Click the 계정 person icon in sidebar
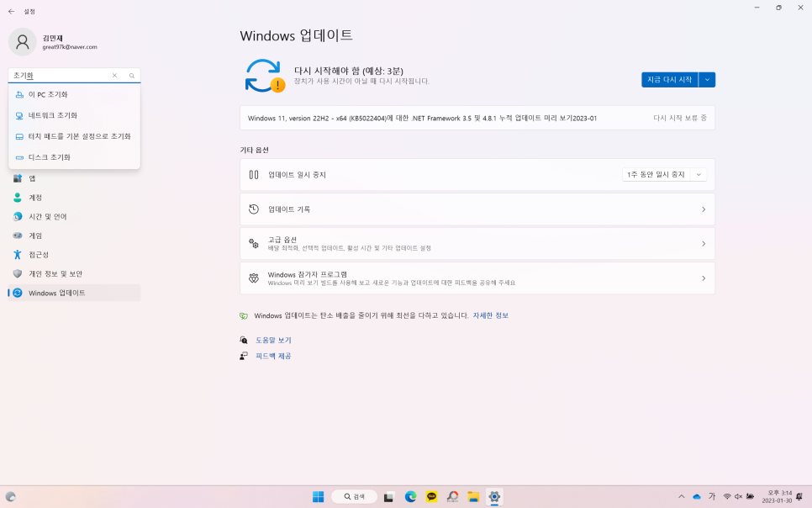Viewport: 812px width, 508px height. [x=18, y=198]
